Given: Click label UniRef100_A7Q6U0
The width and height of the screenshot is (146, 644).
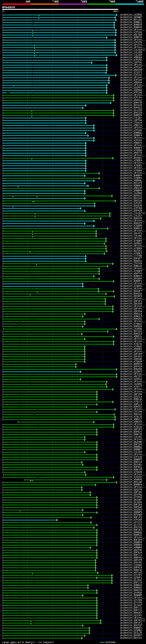Looking at the screenshot, I should [131, 347].
